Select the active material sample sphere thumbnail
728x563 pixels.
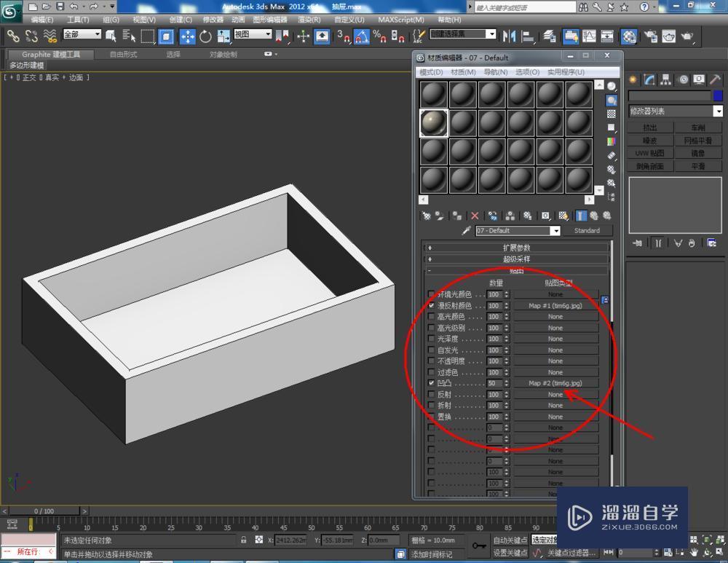coord(432,123)
